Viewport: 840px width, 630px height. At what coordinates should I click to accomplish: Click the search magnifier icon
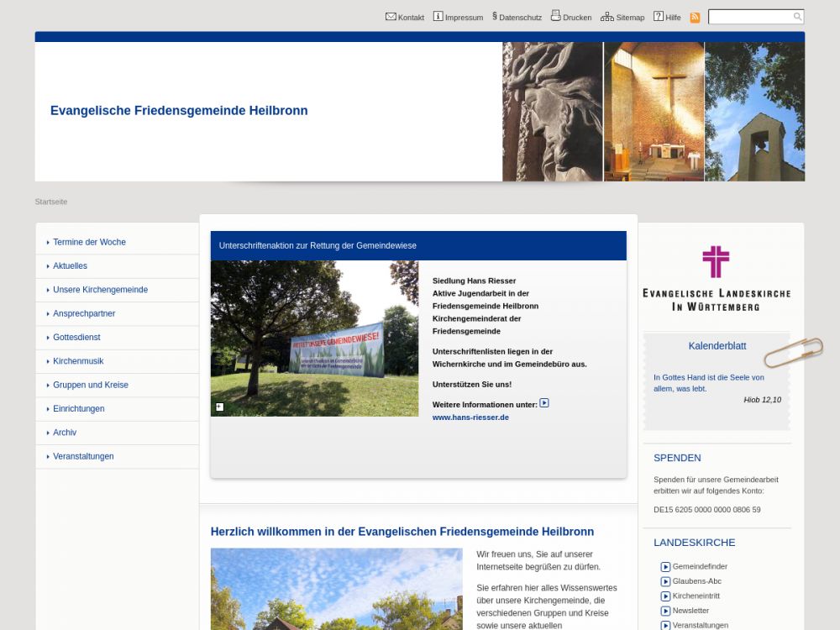click(797, 17)
